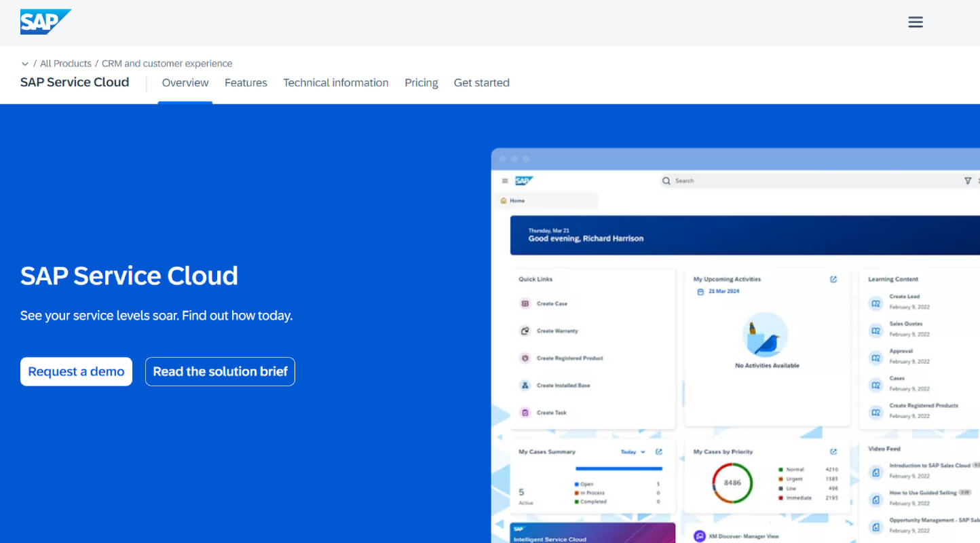Follow the All Products breadcrumb link
Screen dimensions: 980x543
click(66, 64)
